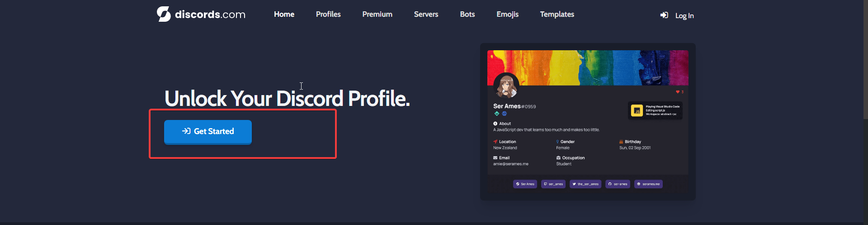Viewport: 868px width, 225px height.
Task: Open the the_ser_ames Twitter link
Action: [585, 184]
